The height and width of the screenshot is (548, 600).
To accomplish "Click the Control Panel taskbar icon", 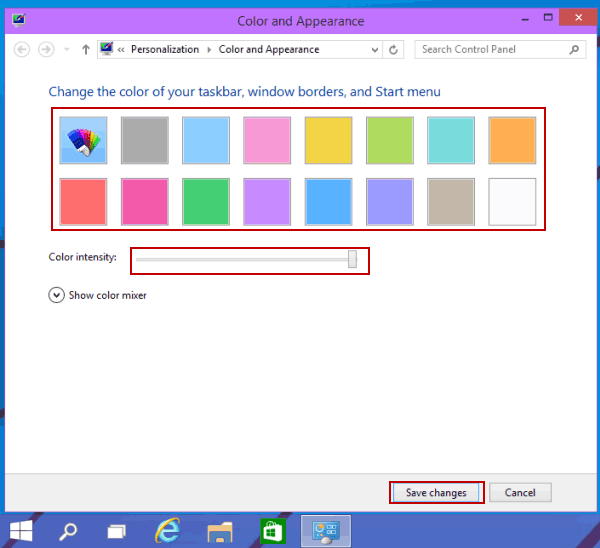I will 326,531.
